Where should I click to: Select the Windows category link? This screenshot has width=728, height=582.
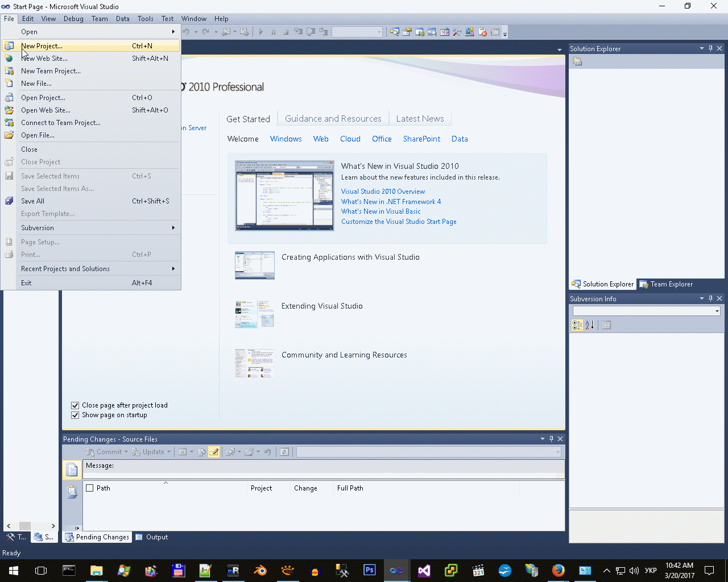[x=286, y=139]
